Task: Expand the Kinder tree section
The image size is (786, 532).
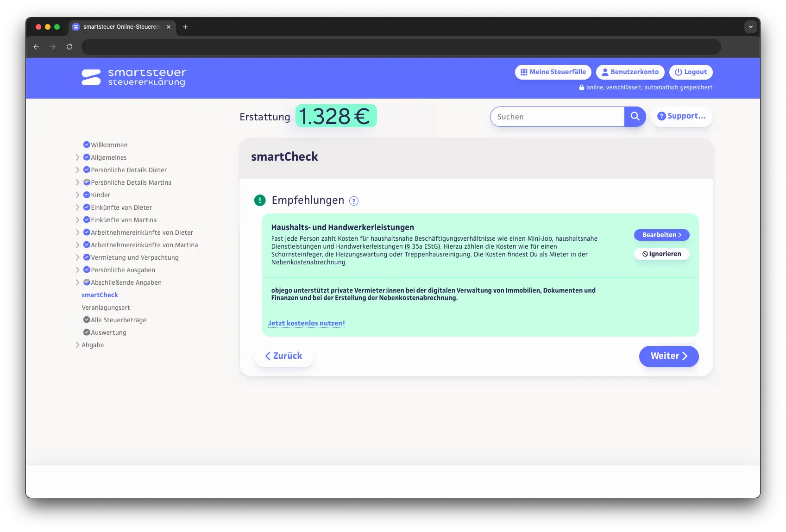Action: [x=77, y=195]
